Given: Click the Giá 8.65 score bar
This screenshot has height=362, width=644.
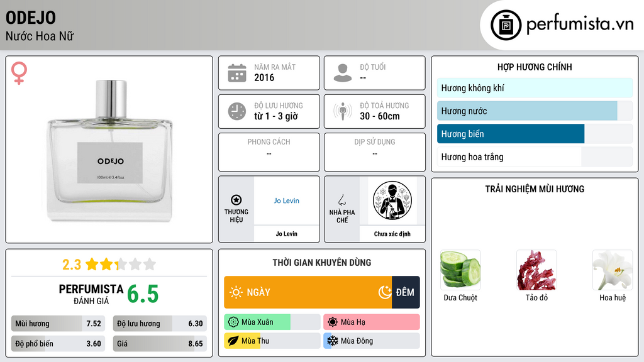Looking at the screenshot, I should 160,344.
